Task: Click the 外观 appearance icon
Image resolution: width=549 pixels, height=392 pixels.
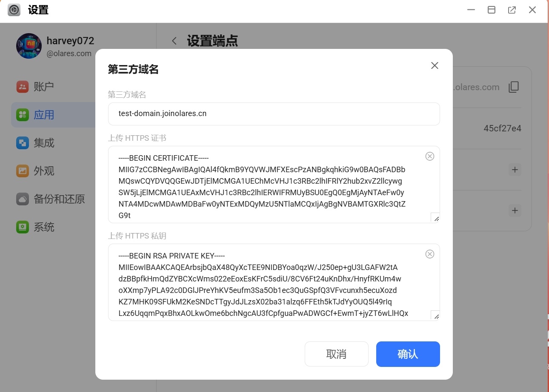Action: pos(23,170)
